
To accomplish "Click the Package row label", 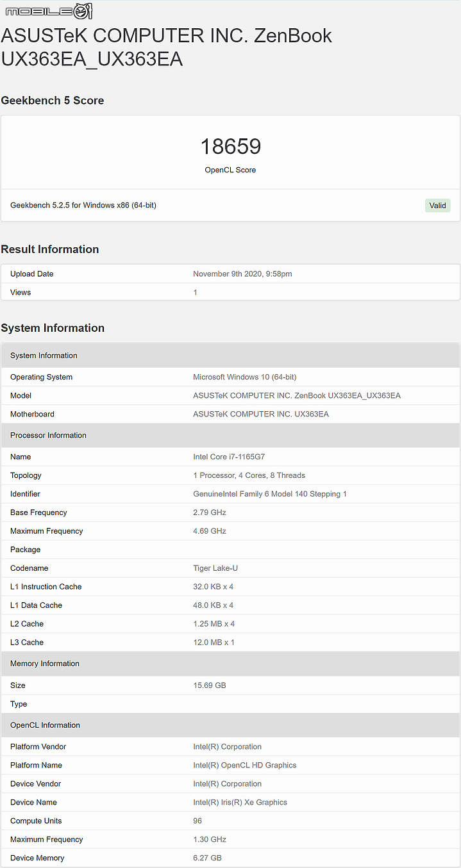I will 26,550.
